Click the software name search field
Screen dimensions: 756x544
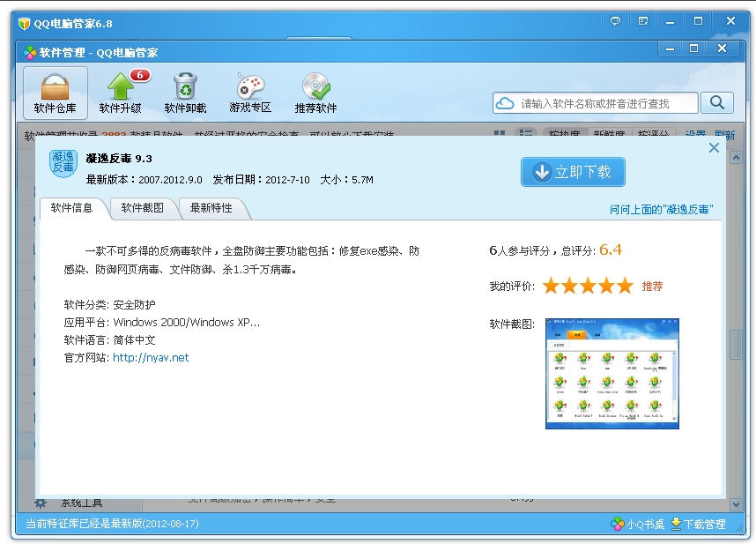[x=596, y=103]
